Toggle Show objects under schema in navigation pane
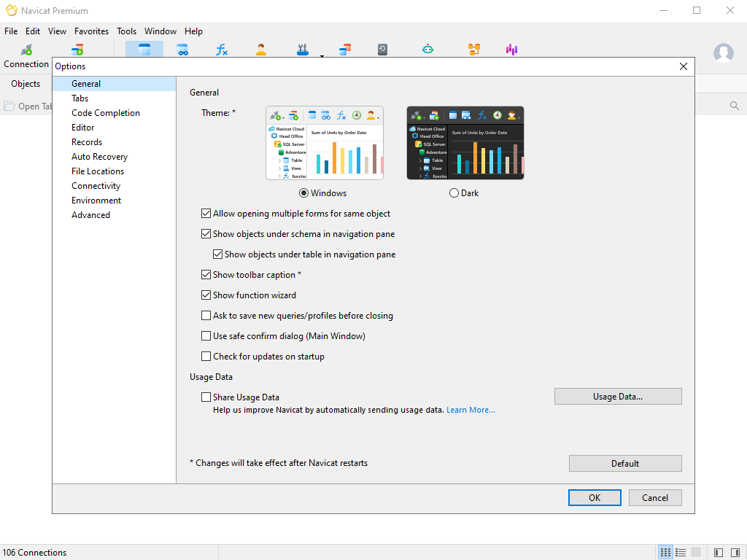The width and height of the screenshot is (747, 560). [x=206, y=234]
